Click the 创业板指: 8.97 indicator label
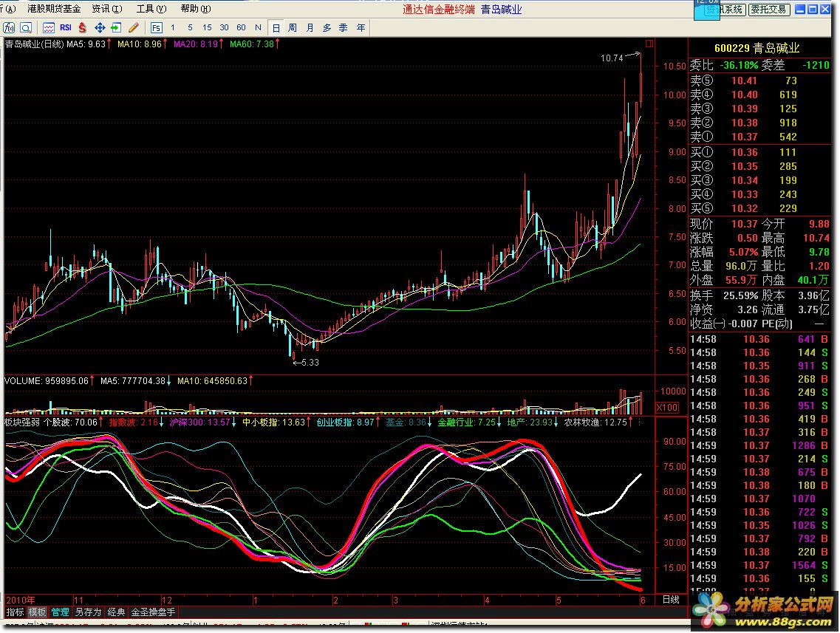840x633 pixels. pos(345,422)
